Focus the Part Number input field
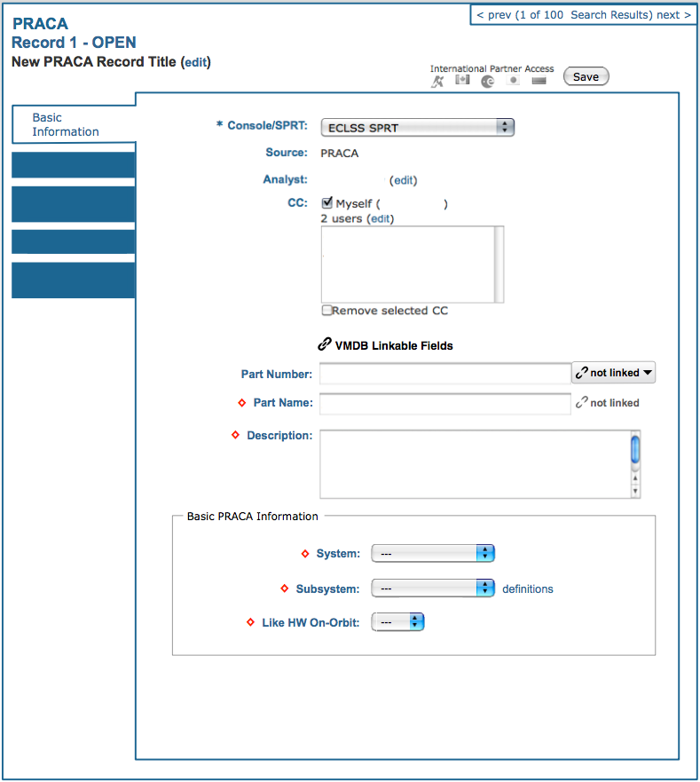 (x=445, y=374)
